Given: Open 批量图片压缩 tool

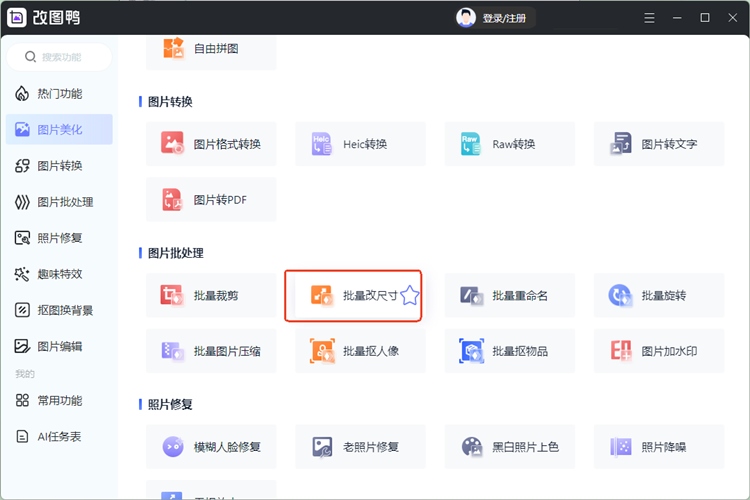Looking at the screenshot, I should point(211,351).
